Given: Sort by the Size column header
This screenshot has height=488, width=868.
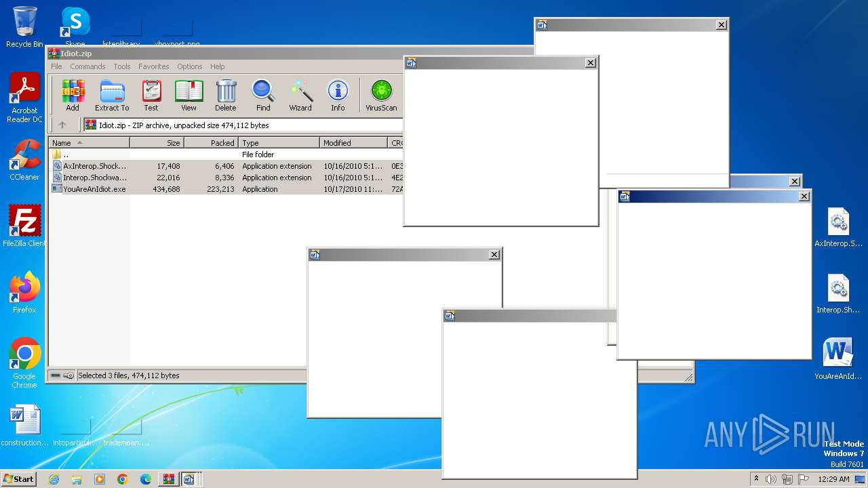Looking at the screenshot, I should pyautogui.click(x=157, y=143).
